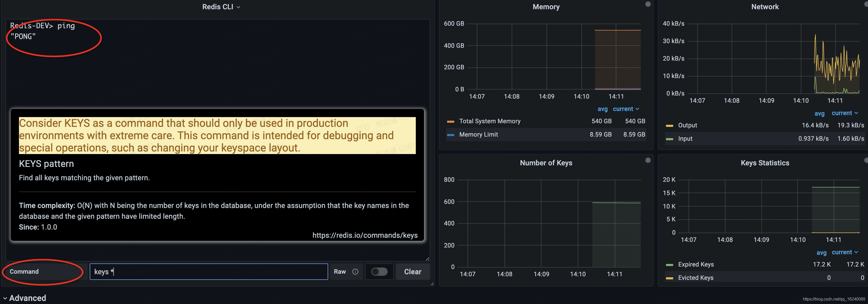Click the Command label

click(24, 272)
